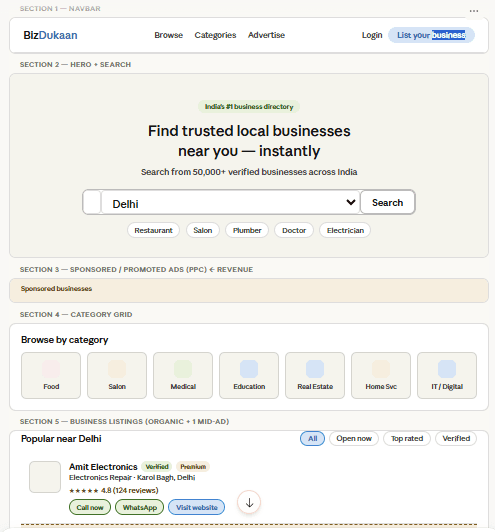The image size is (495, 532).
Task: Click the scroll-down arrow circle button
Action: point(249,502)
